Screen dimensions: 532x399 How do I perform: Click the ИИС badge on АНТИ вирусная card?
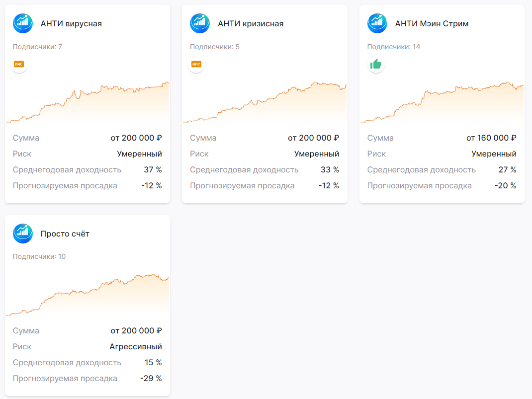coord(19,64)
